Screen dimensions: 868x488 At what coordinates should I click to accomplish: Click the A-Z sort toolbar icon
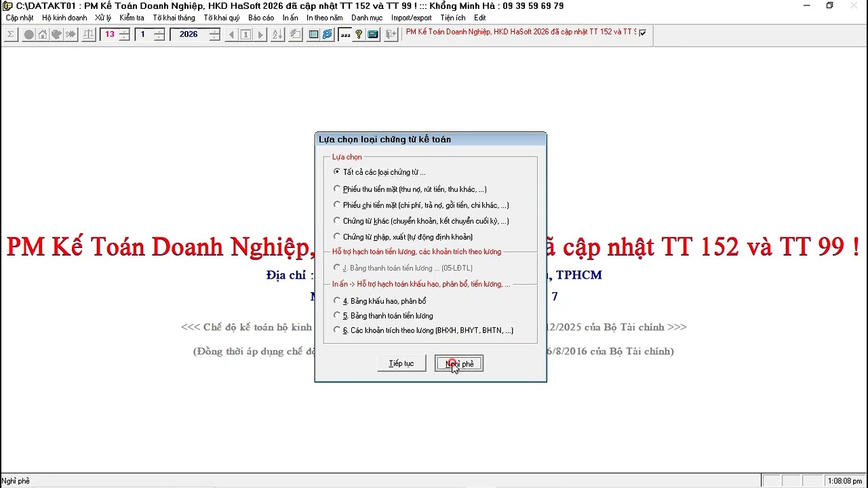[277, 35]
